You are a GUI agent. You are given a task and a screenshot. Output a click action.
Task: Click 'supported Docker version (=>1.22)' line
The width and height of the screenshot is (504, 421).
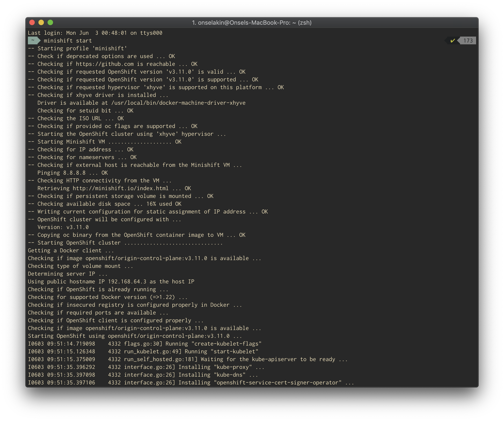108,297
